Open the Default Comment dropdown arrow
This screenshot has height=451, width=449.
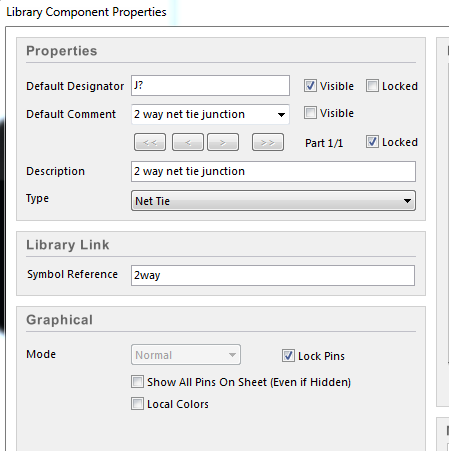[x=281, y=115]
